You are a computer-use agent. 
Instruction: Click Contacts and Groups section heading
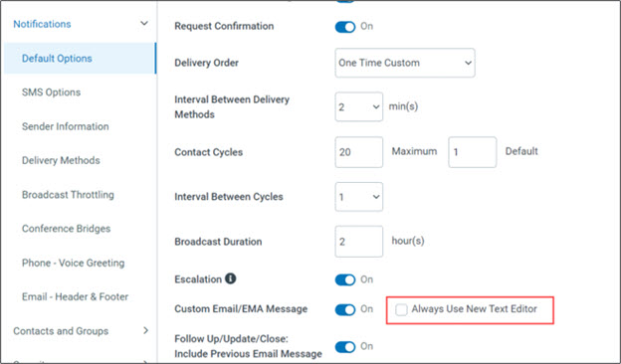tap(61, 331)
